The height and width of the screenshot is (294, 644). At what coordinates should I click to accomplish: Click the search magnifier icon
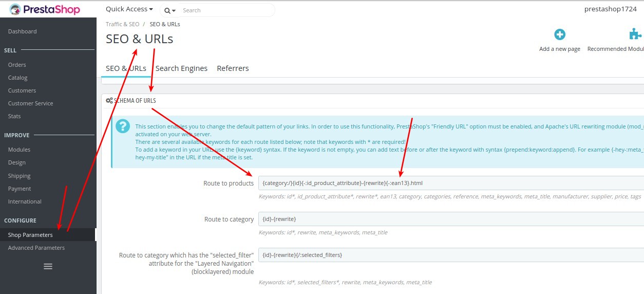tap(167, 10)
